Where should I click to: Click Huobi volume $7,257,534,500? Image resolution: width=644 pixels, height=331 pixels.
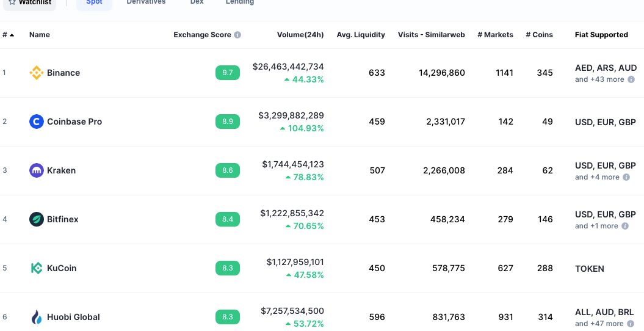click(292, 311)
